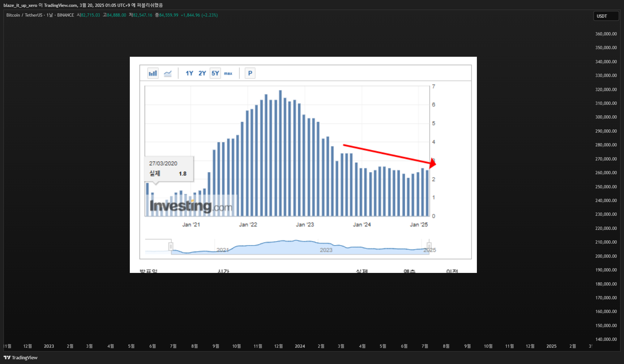The image size is (624, 364).
Task: Click the 27/03/2020 tooltip box
Action: point(169,168)
